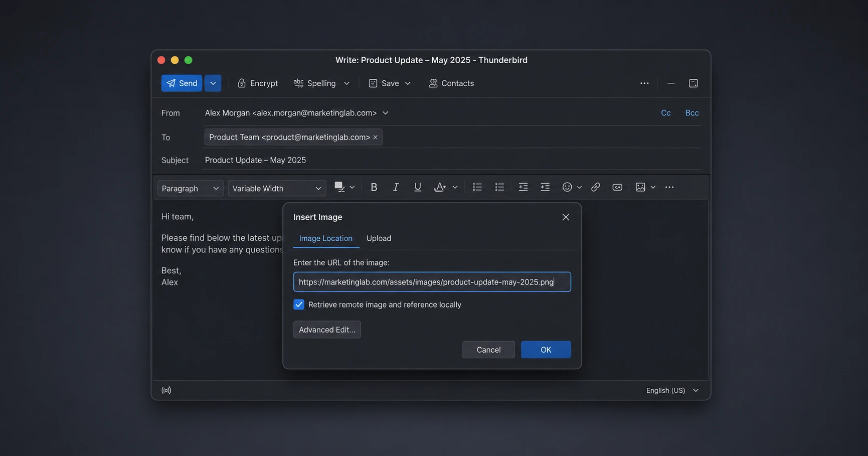Click the toolbar restore window icon
Image resolution: width=868 pixels, height=456 pixels.
click(x=693, y=83)
